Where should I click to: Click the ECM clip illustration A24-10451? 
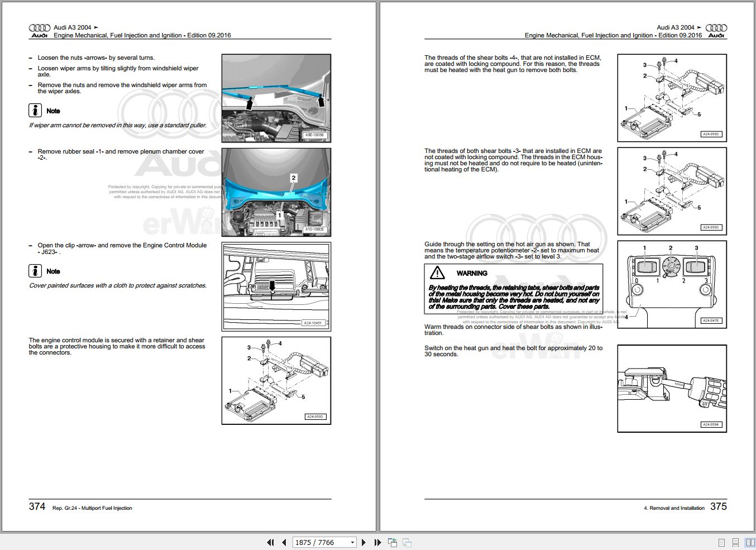276,286
